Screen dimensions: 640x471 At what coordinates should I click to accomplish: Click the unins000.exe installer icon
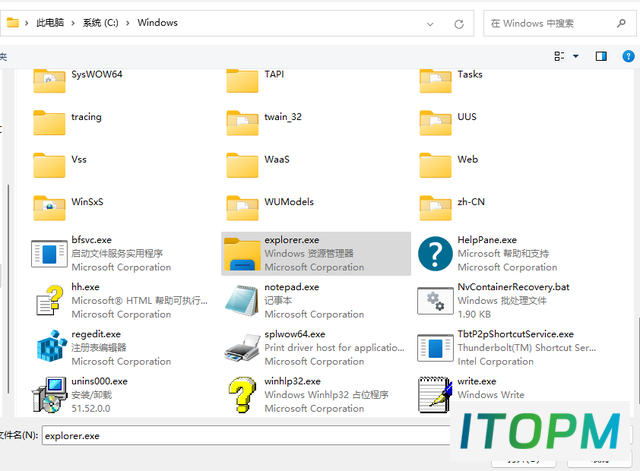coord(49,395)
